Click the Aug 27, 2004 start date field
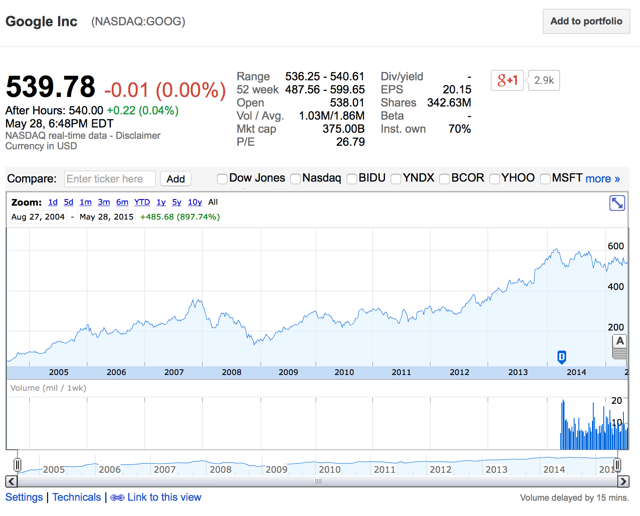The width and height of the screenshot is (640, 516). [x=38, y=217]
